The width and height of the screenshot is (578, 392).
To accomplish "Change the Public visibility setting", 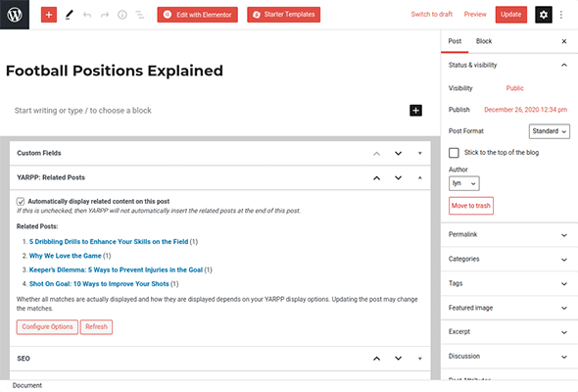I will coord(514,88).
